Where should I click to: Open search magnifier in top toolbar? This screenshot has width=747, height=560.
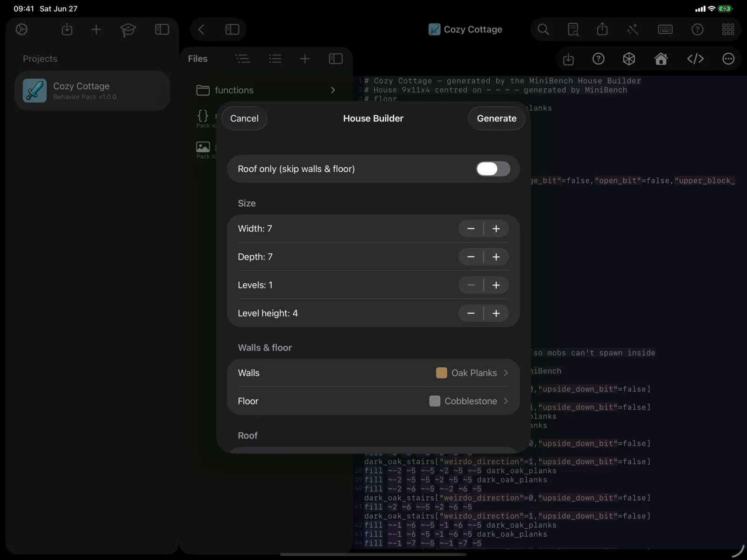point(543,29)
